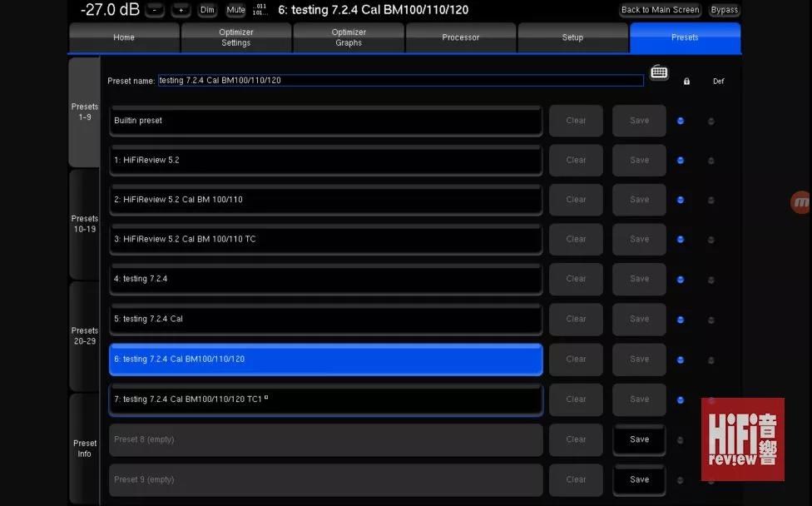The height and width of the screenshot is (506, 812).
Task: Click the volume plus button
Action: [x=181, y=10]
